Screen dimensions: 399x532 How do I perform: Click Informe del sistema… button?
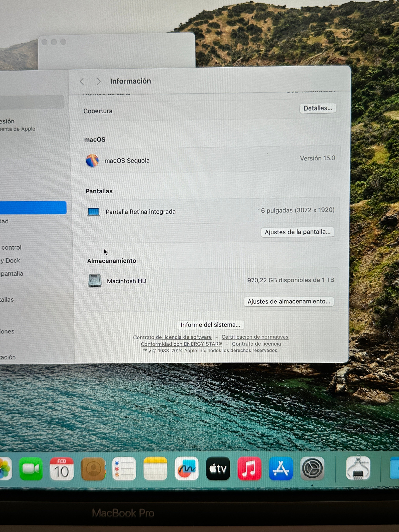point(210,325)
